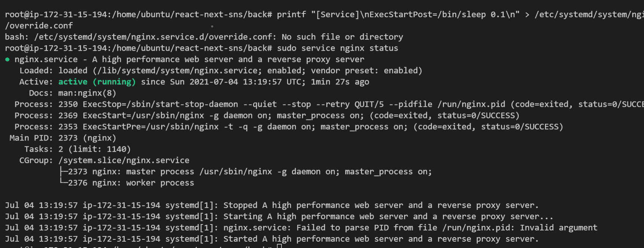The height and width of the screenshot is (248, 644).
Task: Click the Main PID value 2373
Action: coord(68,138)
